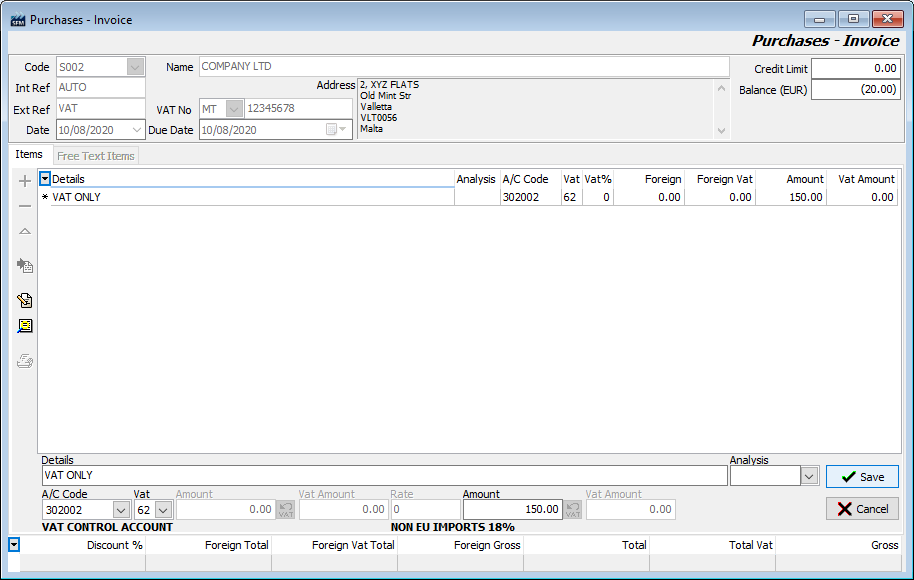Screen dimensions: 914x580
Task: Click the Rate field showing 0
Action: coord(425,509)
